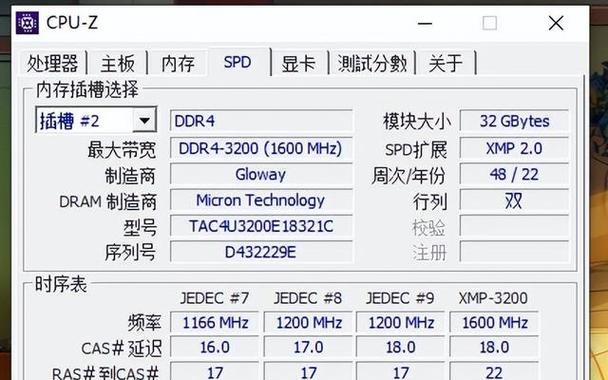Screen dimensions: 608x380
Task: Select the DDR4-3200 (1600 MHz) bandwidth value
Action: (x=261, y=148)
